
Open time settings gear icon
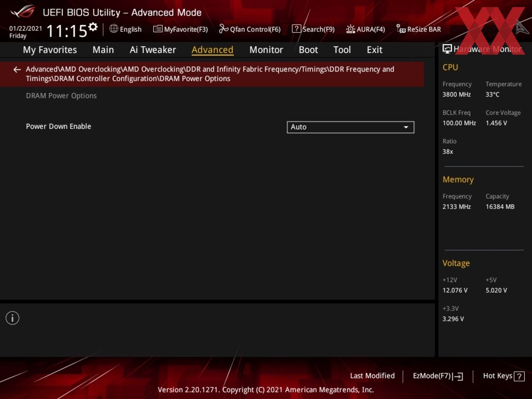point(93,27)
